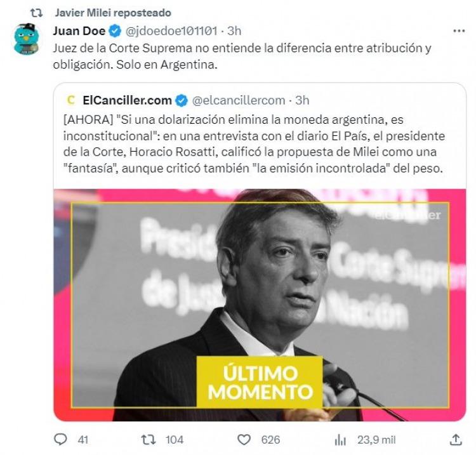Viewport: 476px width, 455px height.
Task: Open the 'Javier Milei reposteado' label
Action: 113,13
